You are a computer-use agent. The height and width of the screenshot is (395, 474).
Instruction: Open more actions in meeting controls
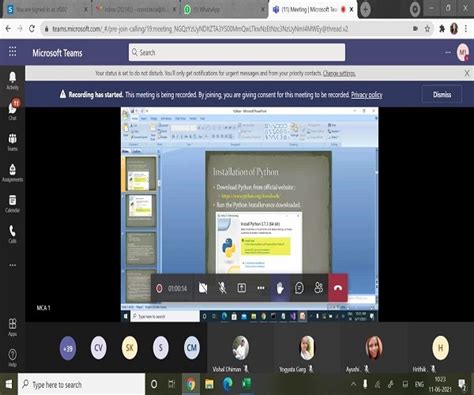pyautogui.click(x=261, y=288)
